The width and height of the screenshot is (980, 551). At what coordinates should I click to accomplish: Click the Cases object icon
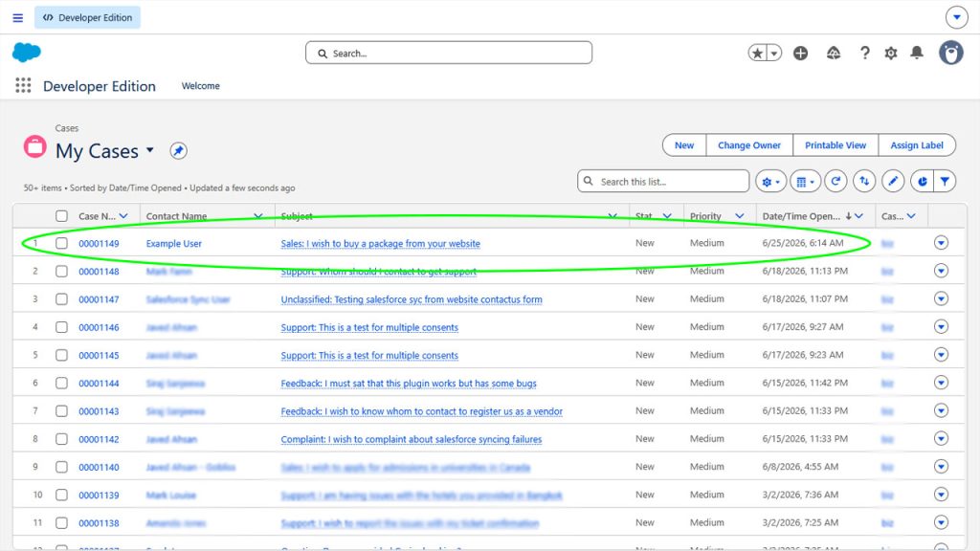click(x=35, y=146)
